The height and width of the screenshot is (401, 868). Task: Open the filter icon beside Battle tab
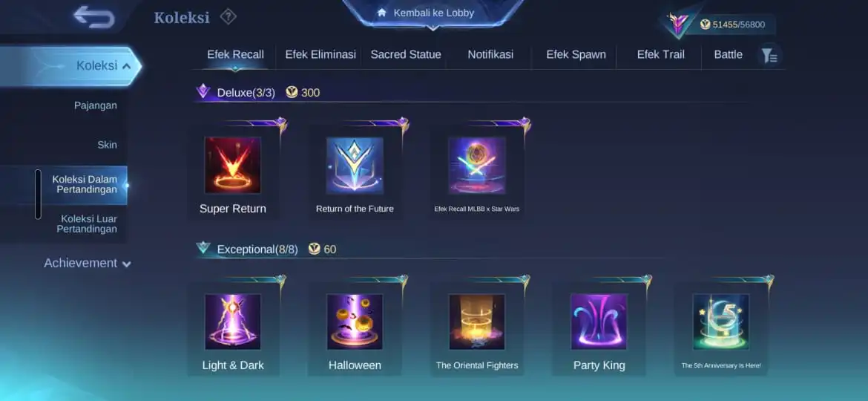click(x=769, y=56)
